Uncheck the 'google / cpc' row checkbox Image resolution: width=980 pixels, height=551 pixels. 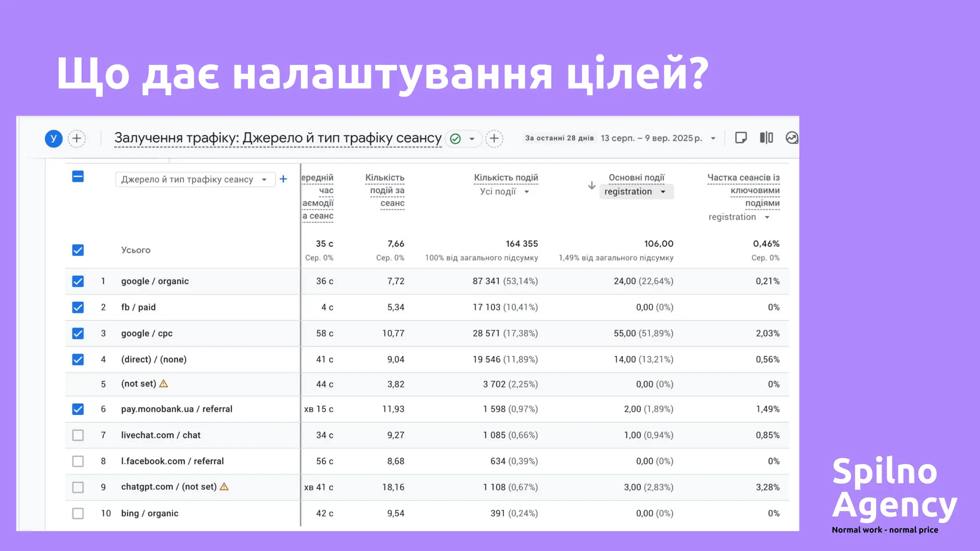pos(78,333)
